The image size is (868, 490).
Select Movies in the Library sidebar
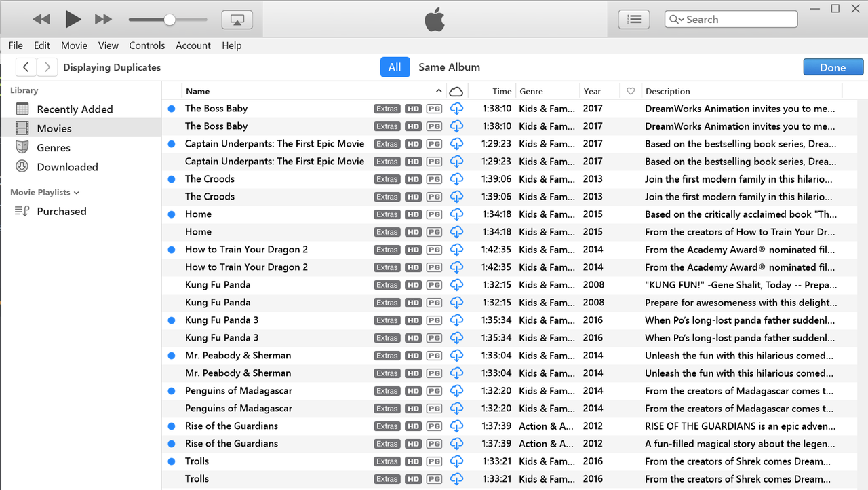click(80, 128)
